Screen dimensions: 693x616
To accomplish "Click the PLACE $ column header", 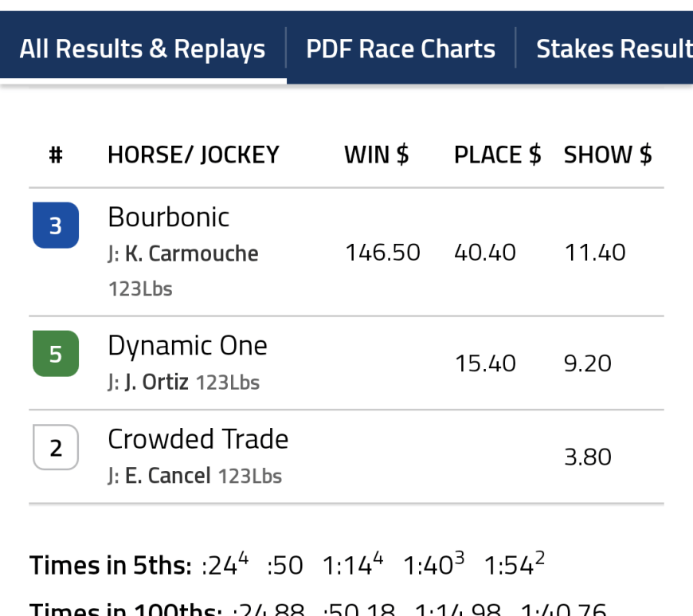I will (497, 155).
